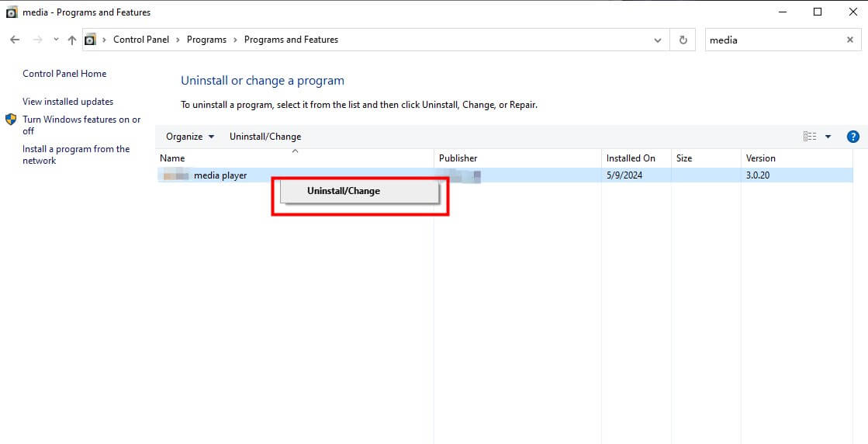The height and width of the screenshot is (444, 868).
Task: Open the address bar history dropdown
Action: pos(658,40)
